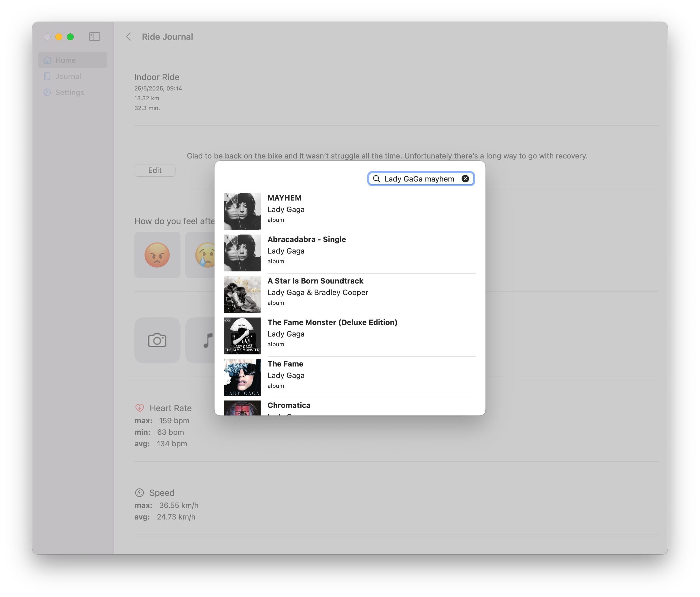Viewport: 700px width, 597px height.
Task: Click the ride date 25/5/2025, 09:14
Action: (158, 88)
